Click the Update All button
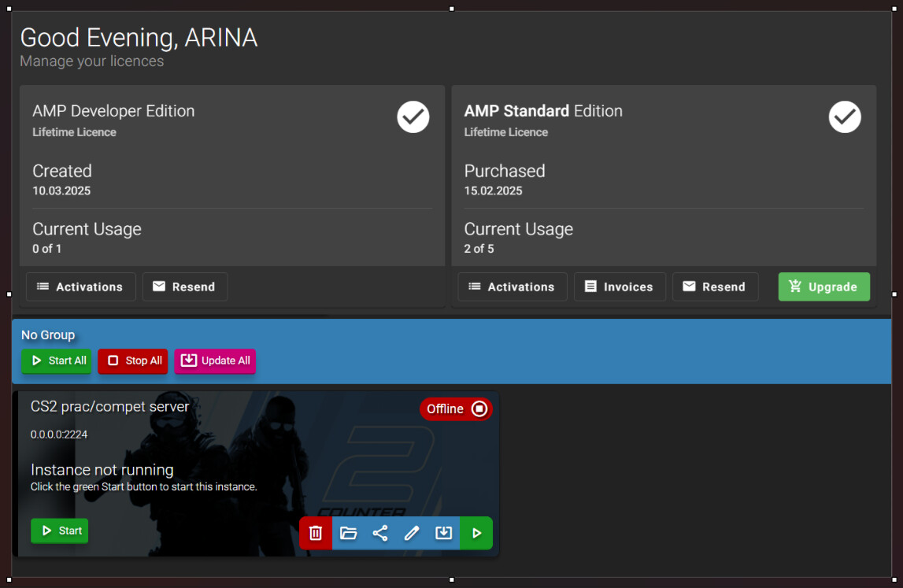Image resolution: width=903 pixels, height=588 pixels. point(215,361)
